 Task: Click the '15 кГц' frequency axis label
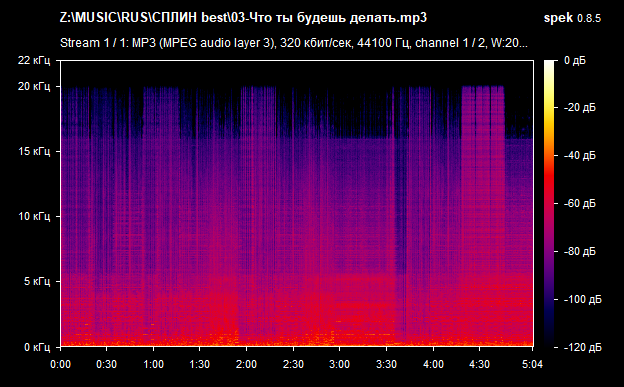coord(34,151)
